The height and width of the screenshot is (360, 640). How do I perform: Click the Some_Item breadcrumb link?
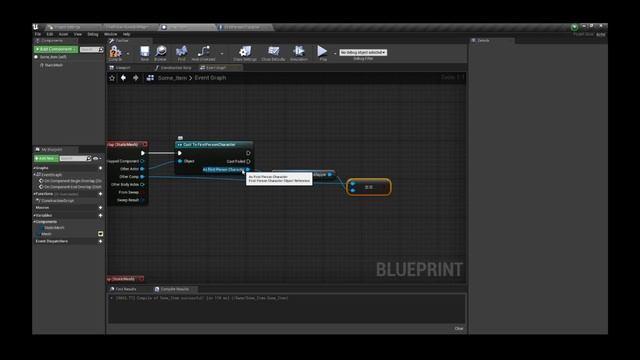coord(172,78)
